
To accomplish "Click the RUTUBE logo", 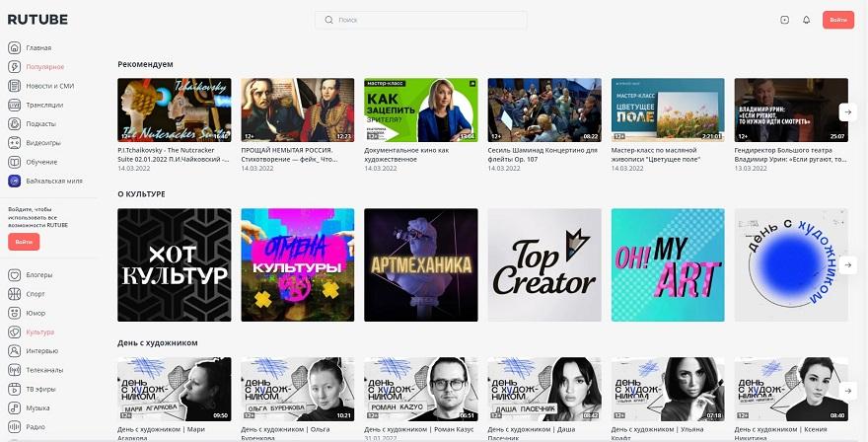I will click(37, 19).
